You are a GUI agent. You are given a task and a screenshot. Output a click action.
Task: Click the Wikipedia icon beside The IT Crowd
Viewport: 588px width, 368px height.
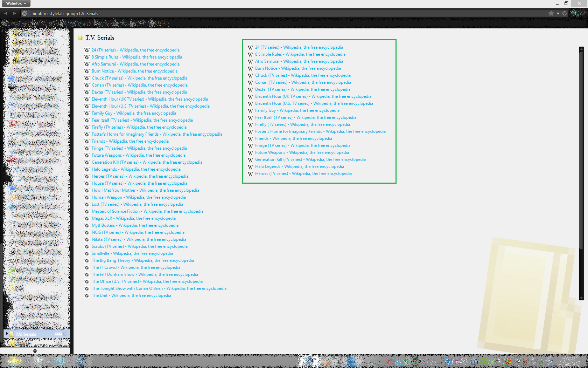(87, 267)
